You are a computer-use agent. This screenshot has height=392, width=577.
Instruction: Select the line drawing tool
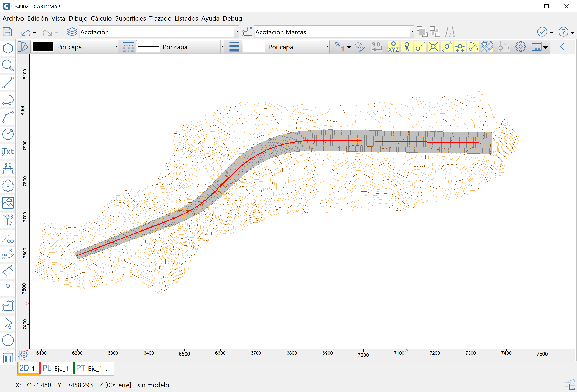pos(8,83)
